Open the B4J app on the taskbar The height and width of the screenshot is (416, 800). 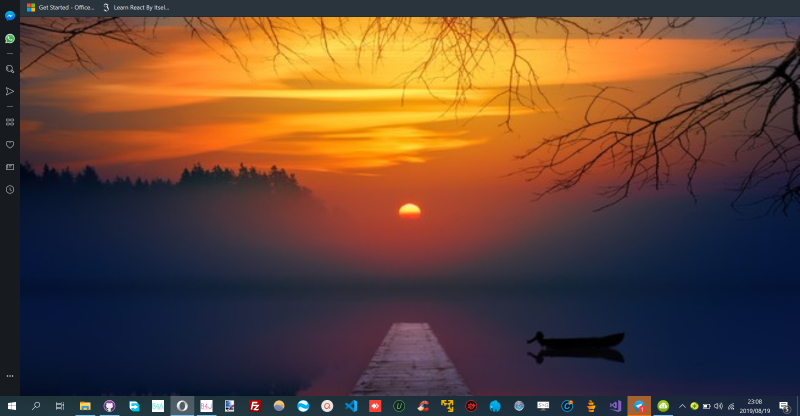206,406
